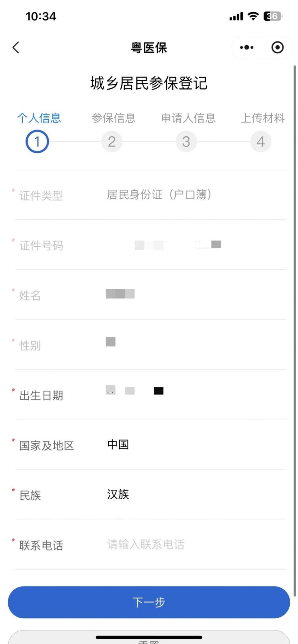Open the mini-program more options (三点) menu
Image resolution: width=298 pixels, height=644 pixels.
point(246,47)
